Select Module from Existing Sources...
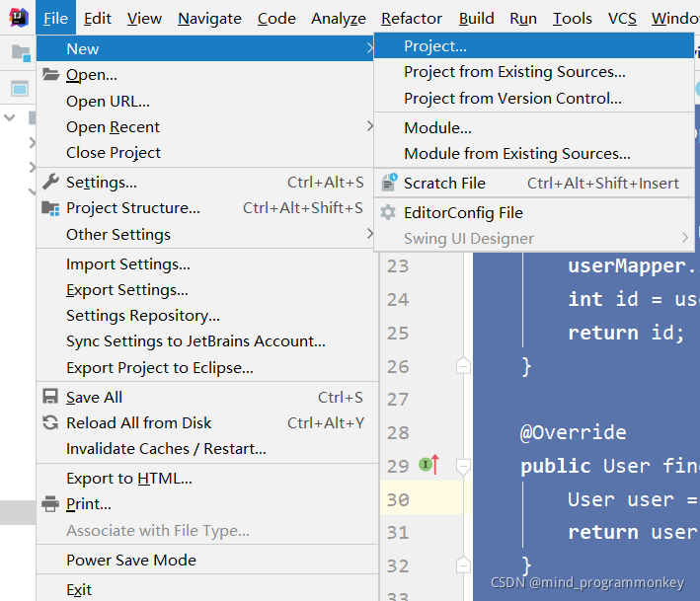The height and width of the screenshot is (601, 700). pyautogui.click(x=534, y=154)
